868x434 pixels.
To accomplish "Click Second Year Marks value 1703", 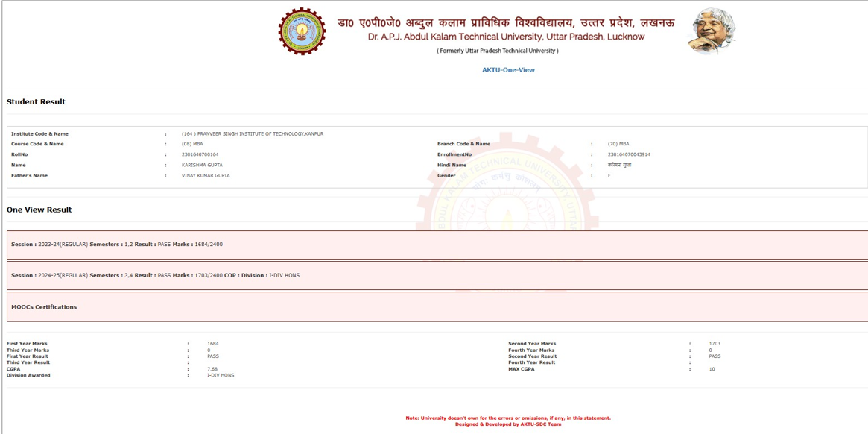I will pos(715,344).
